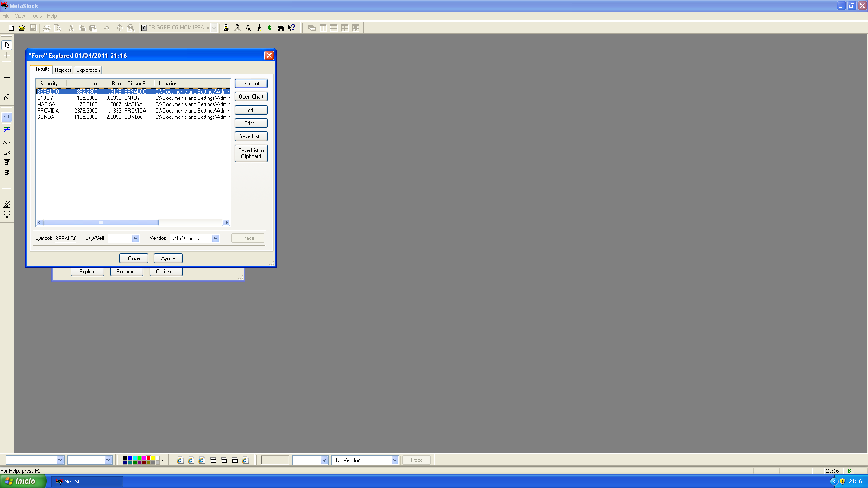Click the Open Chart button

[251, 97]
